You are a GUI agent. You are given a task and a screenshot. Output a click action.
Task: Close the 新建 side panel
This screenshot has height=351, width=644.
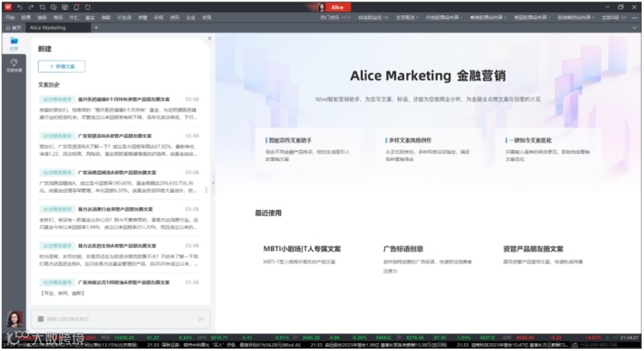click(209, 38)
